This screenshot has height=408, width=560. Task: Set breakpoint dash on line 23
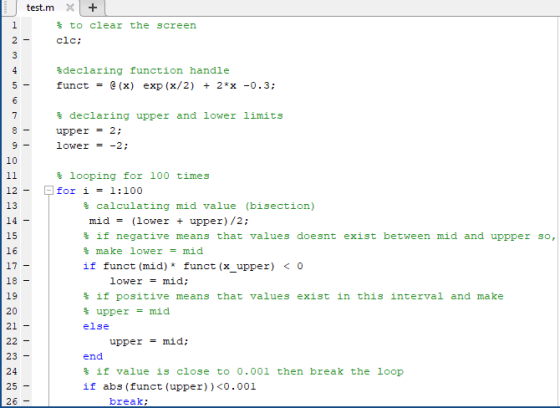click(x=26, y=356)
